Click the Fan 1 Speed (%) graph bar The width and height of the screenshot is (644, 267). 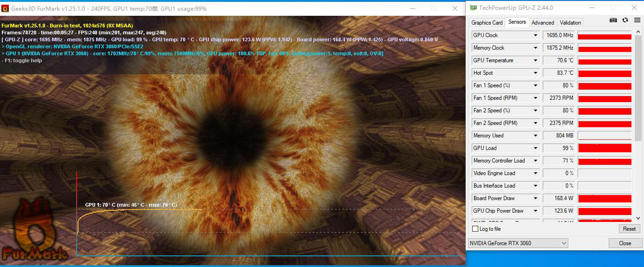605,86
